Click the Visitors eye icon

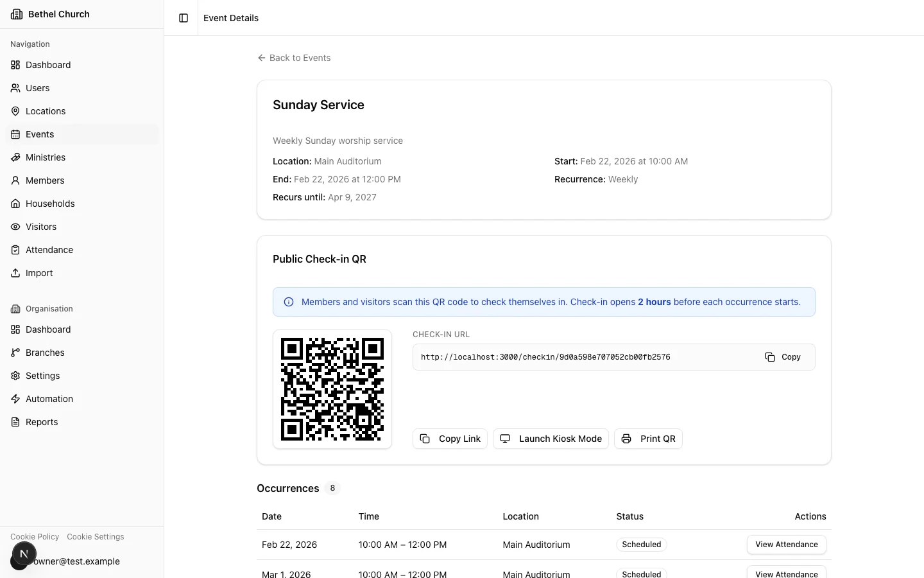point(15,227)
